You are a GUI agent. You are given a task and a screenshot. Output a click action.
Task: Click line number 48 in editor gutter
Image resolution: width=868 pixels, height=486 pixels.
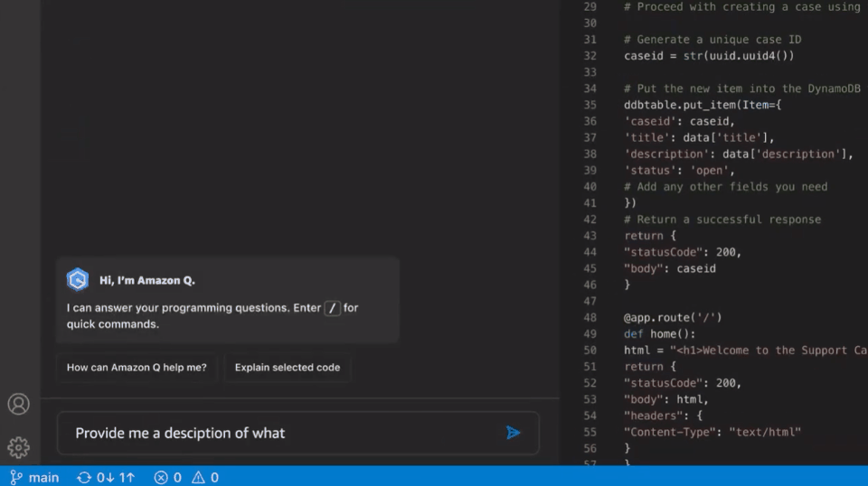[x=590, y=318]
